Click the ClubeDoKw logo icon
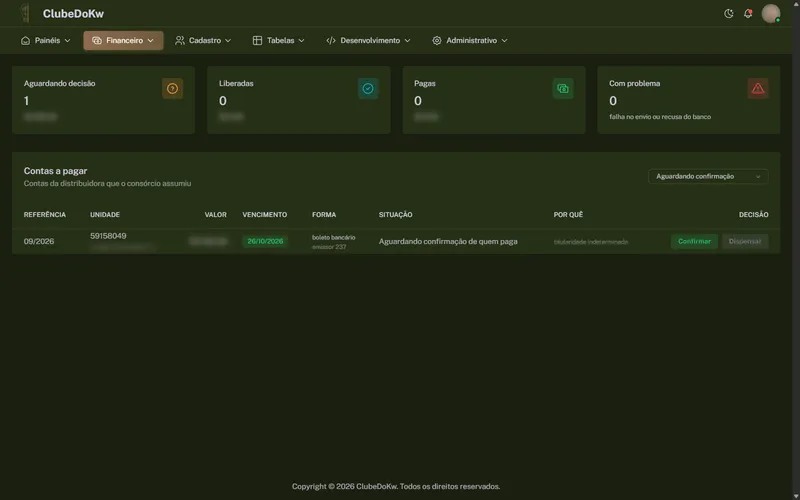The width and height of the screenshot is (800, 500). 24,14
